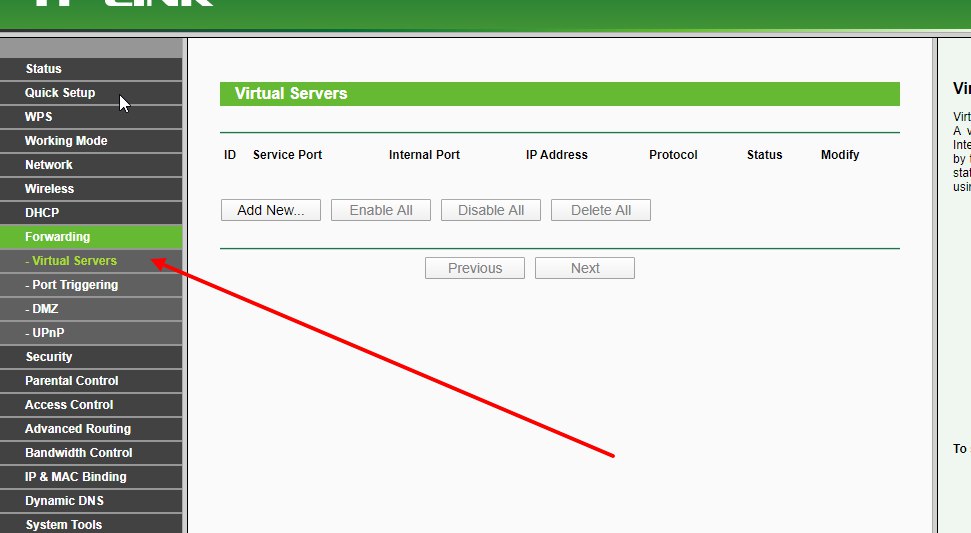
Task: Open Dynamic DNS settings
Action: coord(91,501)
